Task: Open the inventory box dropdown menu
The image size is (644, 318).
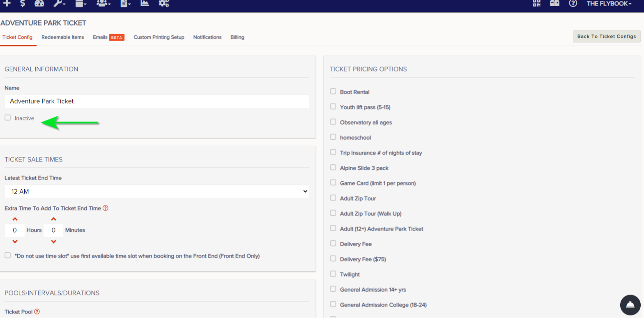Action: pos(81,3)
